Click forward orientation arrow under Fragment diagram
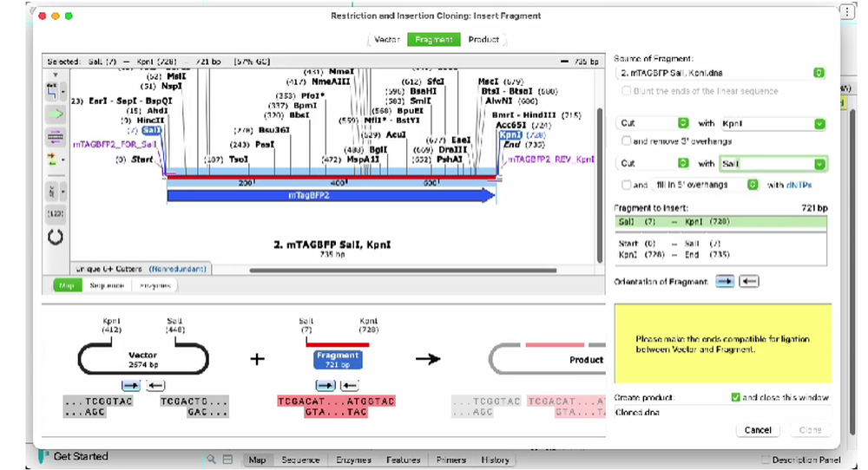868x470 pixels. coord(325,385)
